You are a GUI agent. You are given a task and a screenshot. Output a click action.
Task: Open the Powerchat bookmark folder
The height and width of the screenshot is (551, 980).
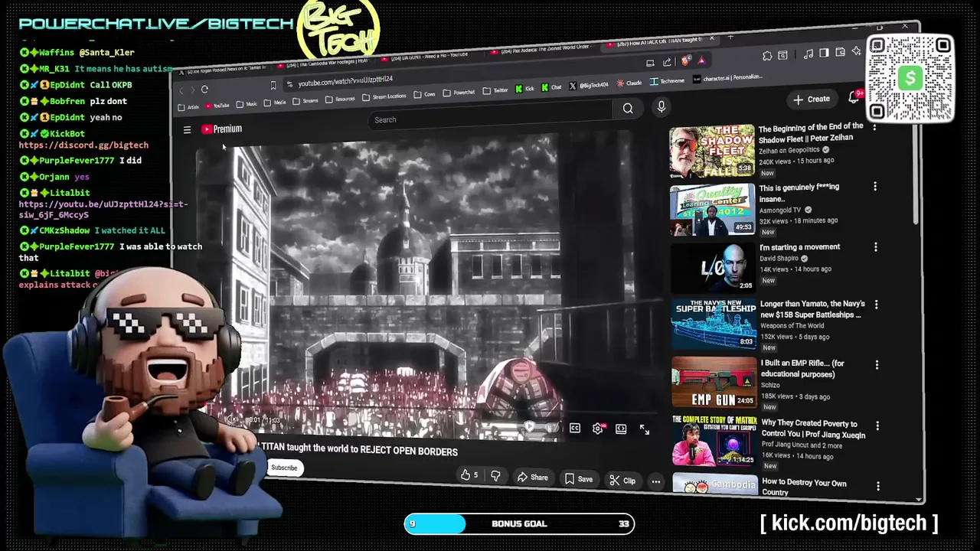coord(459,92)
